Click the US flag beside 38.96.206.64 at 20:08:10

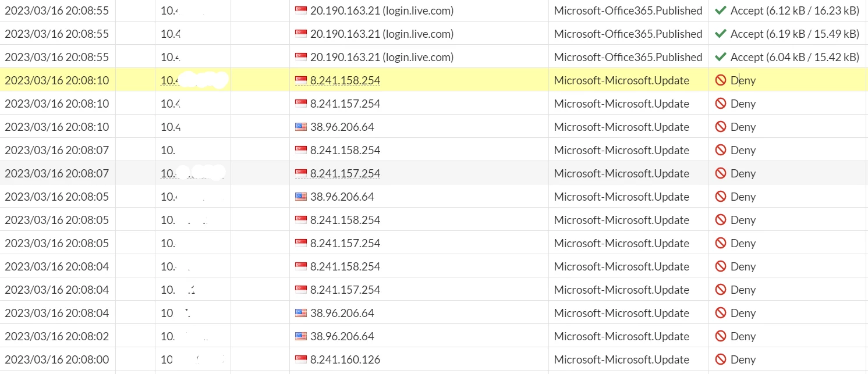coord(301,127)
